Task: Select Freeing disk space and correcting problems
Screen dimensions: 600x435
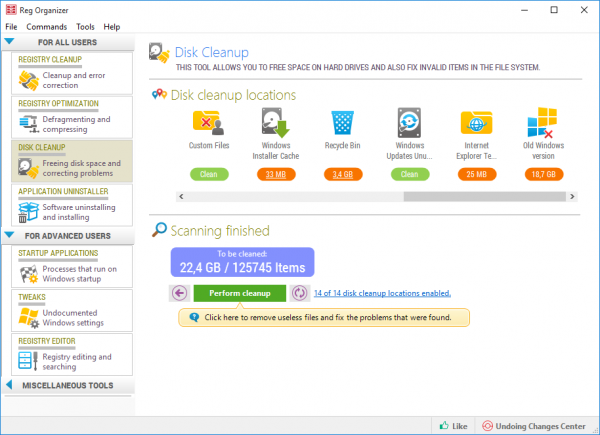Action: [x=81, y=168]
